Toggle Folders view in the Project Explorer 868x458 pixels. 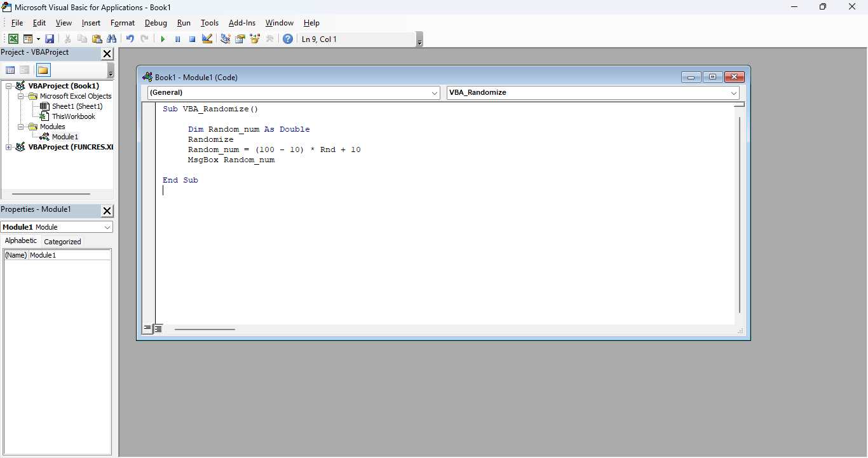(x=43, y=70)
